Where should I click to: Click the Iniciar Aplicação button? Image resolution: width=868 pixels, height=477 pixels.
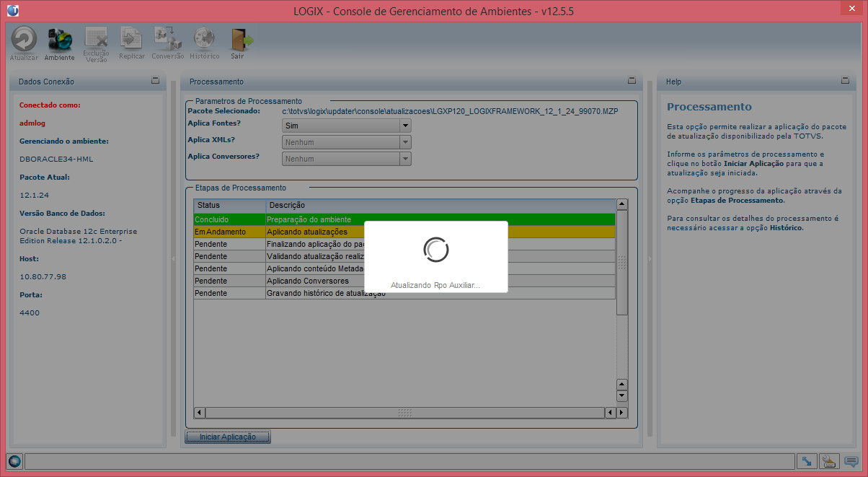228,437
